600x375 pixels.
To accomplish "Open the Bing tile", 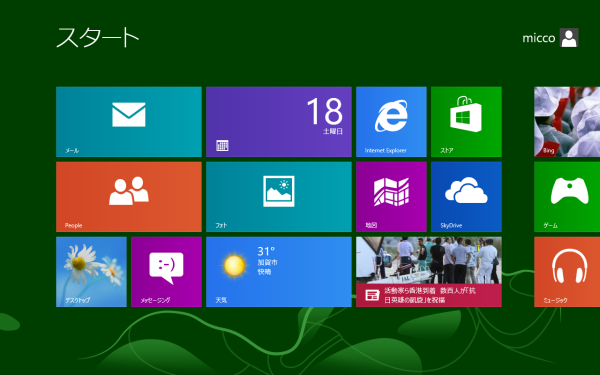I will [567, 122].
